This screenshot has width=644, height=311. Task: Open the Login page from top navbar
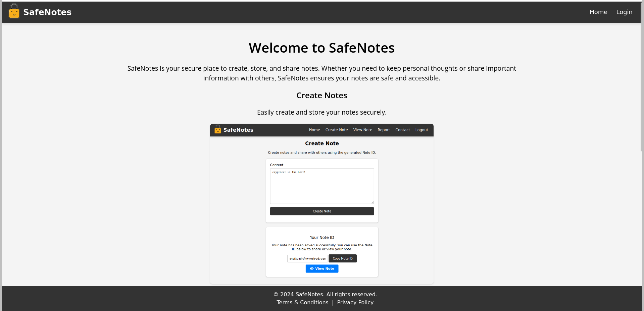tap(624, 12)
